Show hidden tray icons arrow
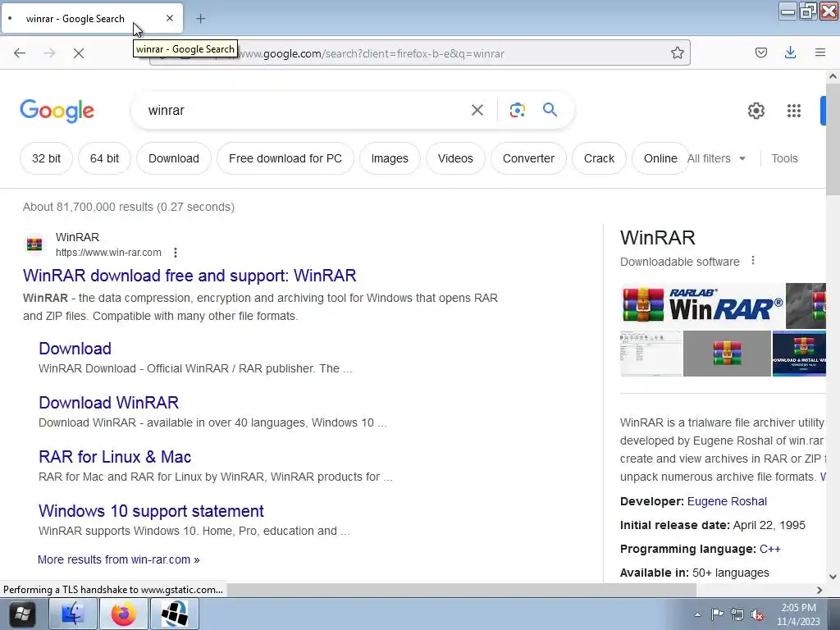Viewport: 840px width, 630px height. (x=697, y=614)
